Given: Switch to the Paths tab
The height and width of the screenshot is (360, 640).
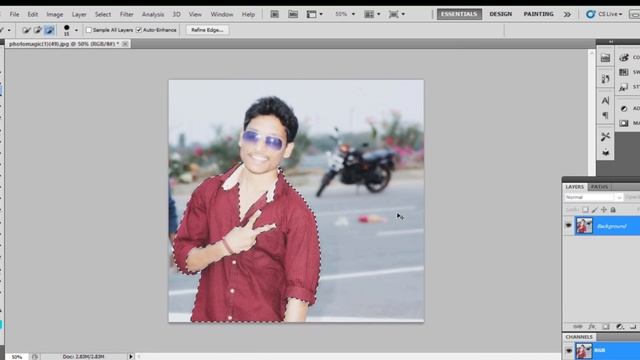Looking at the screenshot, I should pyautogui.click(x=600, y=187).
